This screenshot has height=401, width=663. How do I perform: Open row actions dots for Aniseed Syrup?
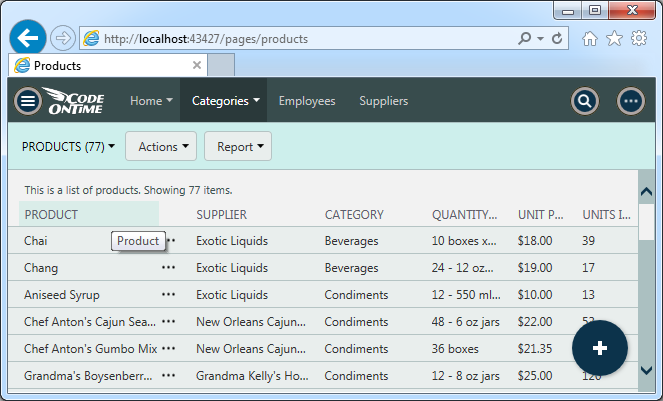pos(168,295)
